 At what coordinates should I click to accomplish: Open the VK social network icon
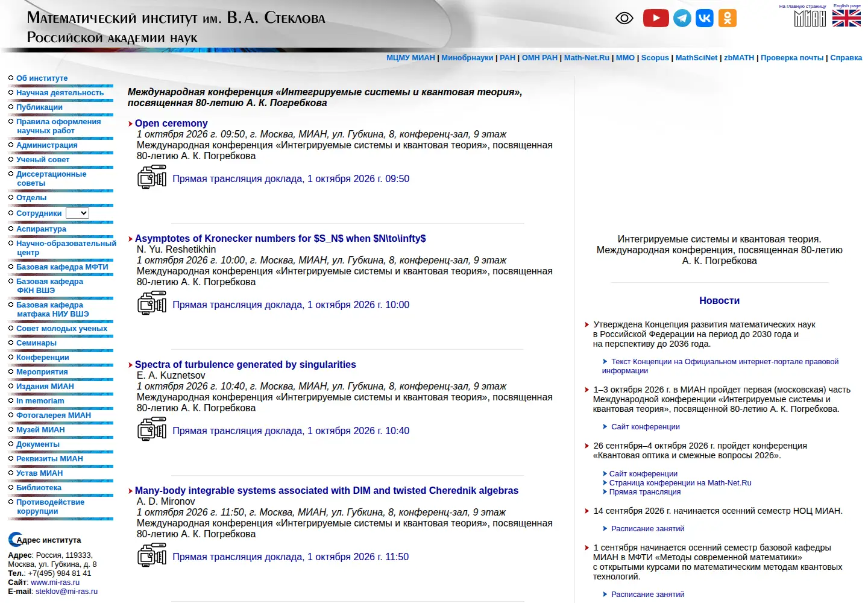click(705, 18)
